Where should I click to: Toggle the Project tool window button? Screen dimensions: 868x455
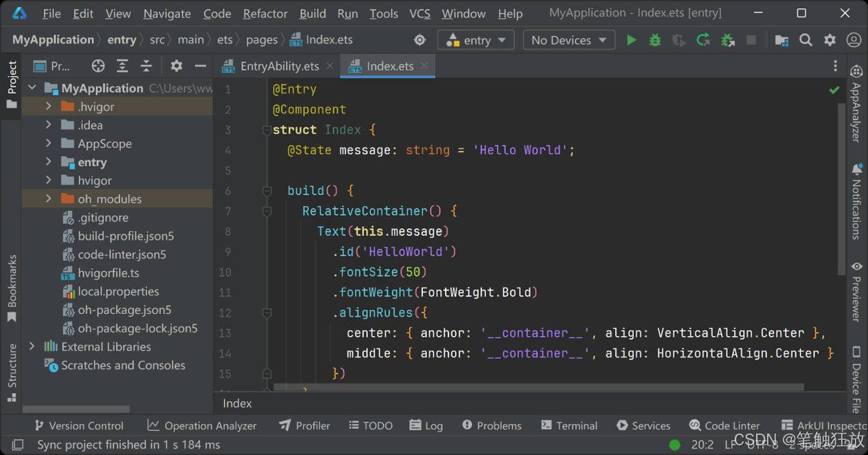pyautogui.click(x=12, y=84)
